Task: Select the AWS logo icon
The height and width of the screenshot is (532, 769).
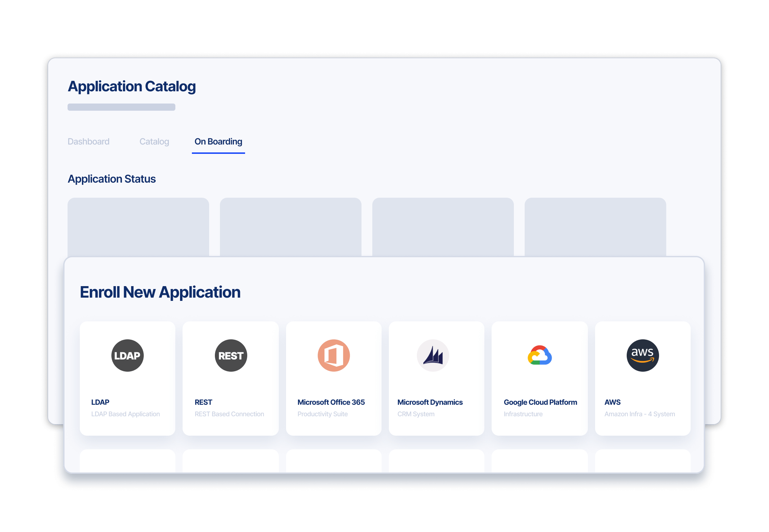Action: click(x=643, y=355)
